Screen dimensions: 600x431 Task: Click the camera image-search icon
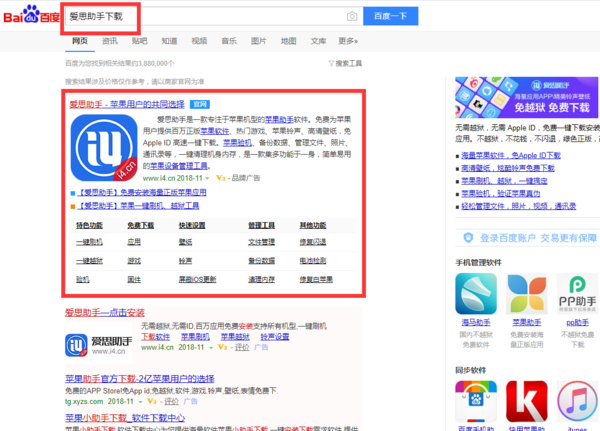(352, 17)
